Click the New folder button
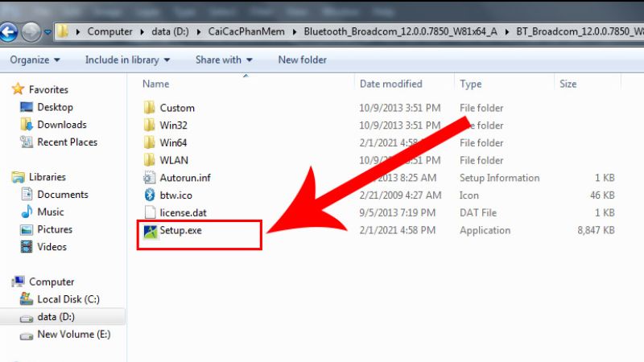 (x=303, y=60)
